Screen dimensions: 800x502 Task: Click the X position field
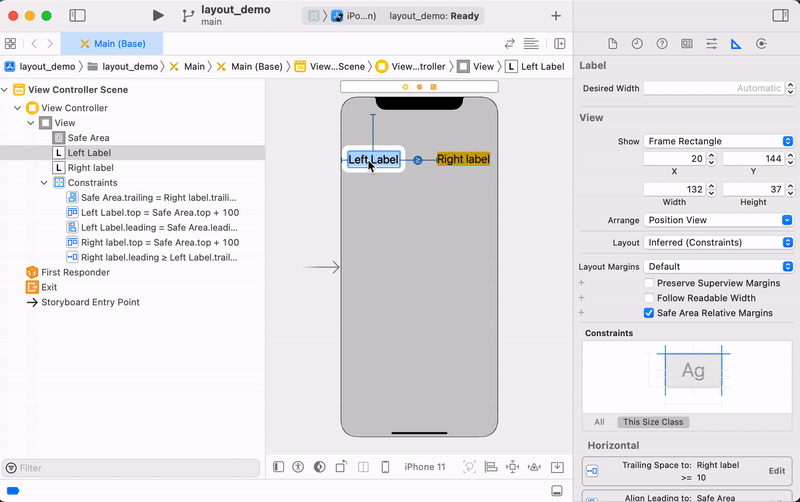tap(674, 159)
